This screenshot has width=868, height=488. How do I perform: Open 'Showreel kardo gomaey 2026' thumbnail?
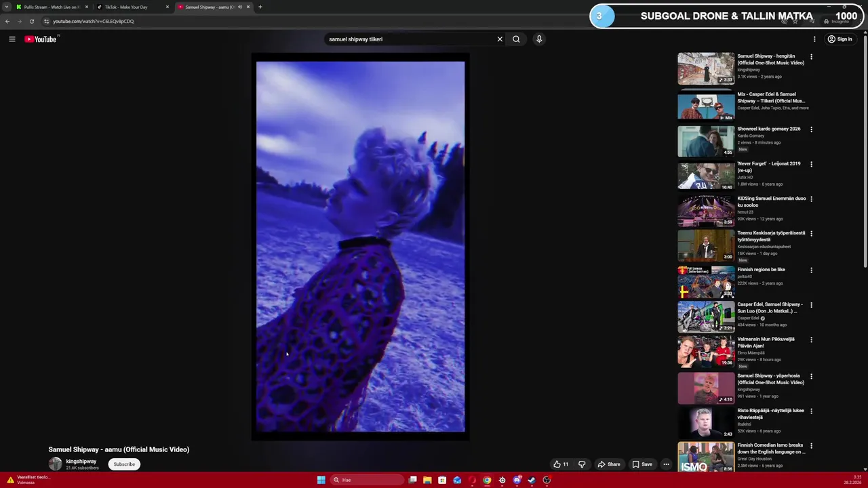click(706, 141)
